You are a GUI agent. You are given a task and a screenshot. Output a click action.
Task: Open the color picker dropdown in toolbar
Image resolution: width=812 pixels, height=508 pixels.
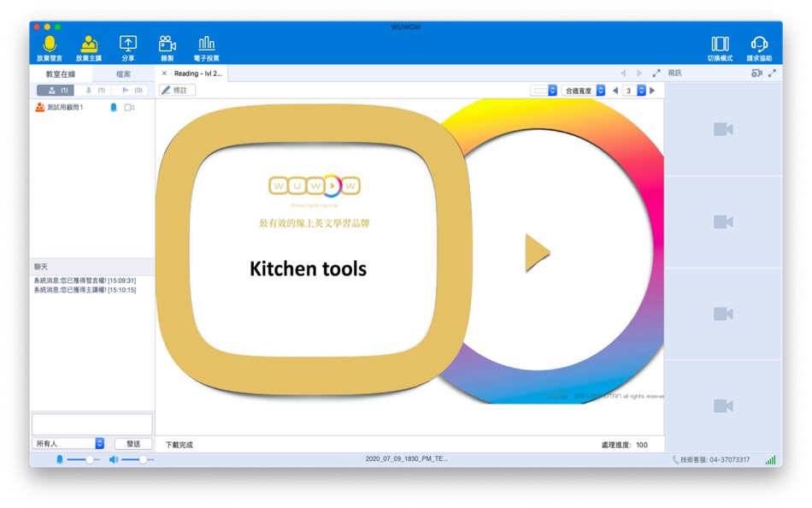[544, 91]
